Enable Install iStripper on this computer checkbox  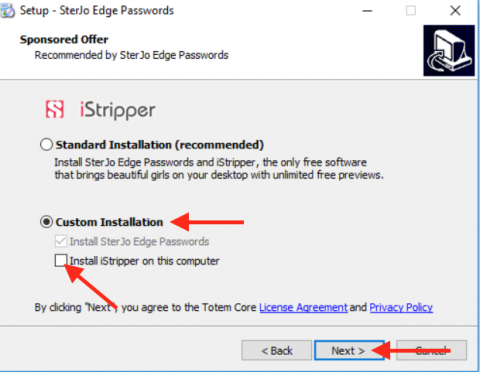coord(61,261)
